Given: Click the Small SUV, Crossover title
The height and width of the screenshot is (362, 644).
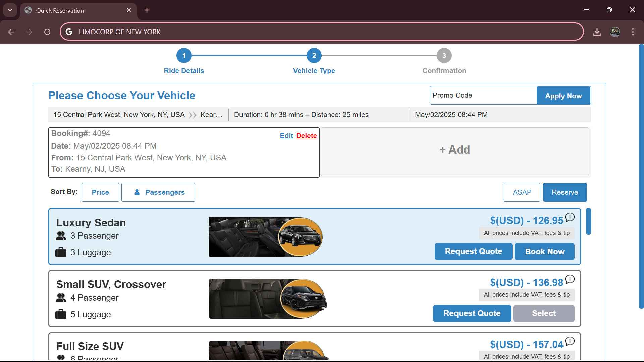Looking at the screenshot, I should pos(111,284).
